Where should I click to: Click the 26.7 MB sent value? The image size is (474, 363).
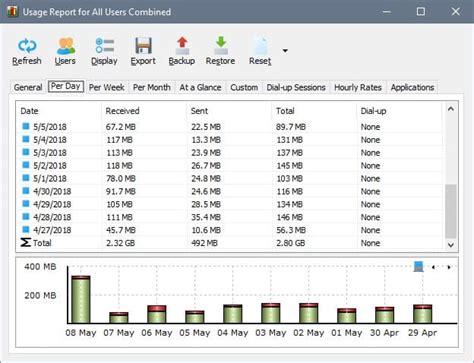click(206, 166)
